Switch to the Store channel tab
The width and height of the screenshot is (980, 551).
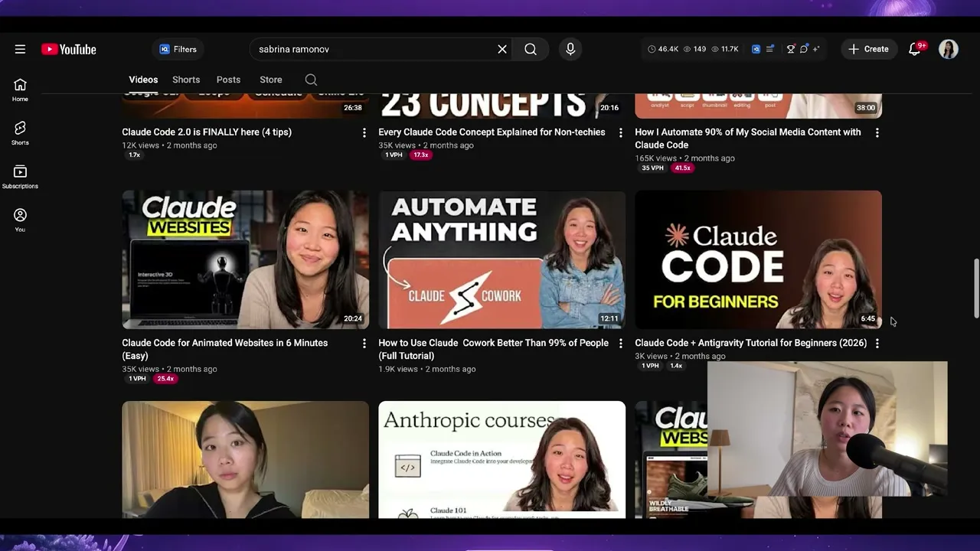(x=271, y=80)
